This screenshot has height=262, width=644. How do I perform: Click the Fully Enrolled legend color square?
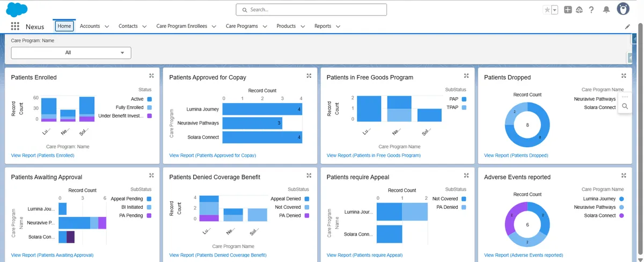click(x=149, y=107)
